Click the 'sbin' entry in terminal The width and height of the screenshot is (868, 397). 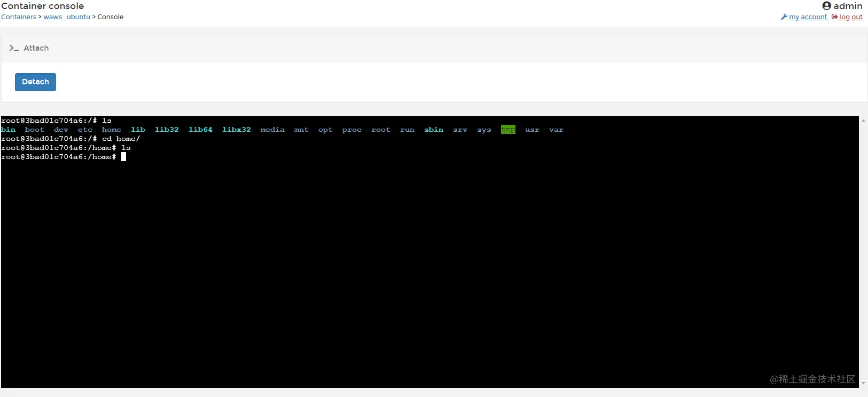434,130
